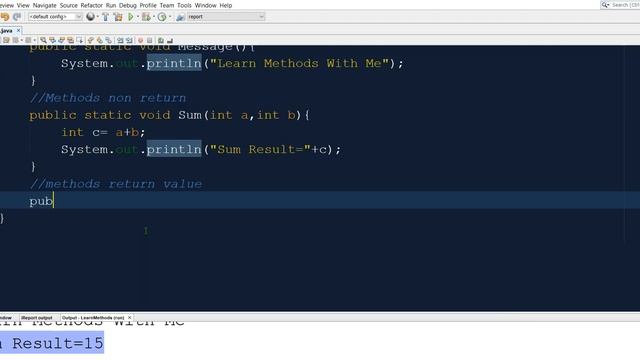Click the Build Project hammer icon
640x360 pixels.
(105, 17)
